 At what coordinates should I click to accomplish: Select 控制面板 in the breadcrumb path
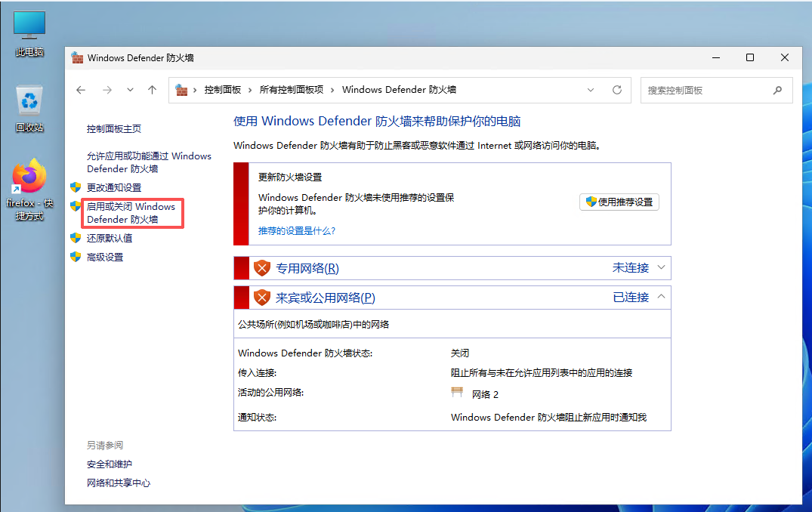(x=222, y=90)
